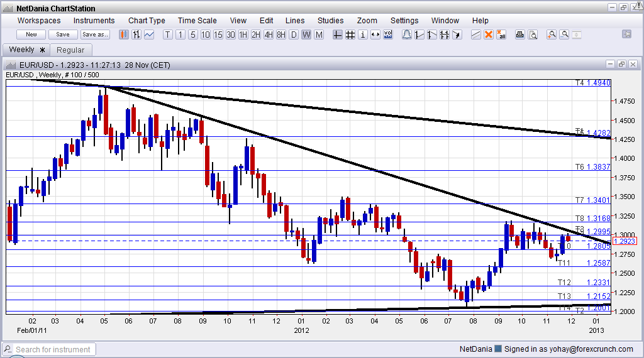Select the OHLC bar chart icon
The image size is (644, 358).
click(136, 35)
